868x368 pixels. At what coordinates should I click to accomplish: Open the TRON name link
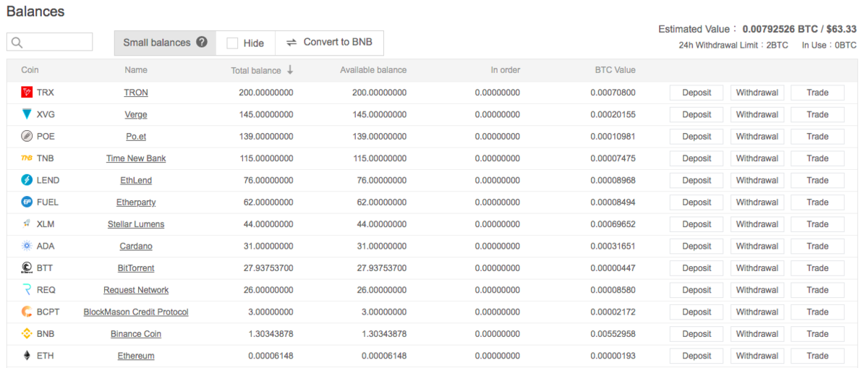[136, 93]
